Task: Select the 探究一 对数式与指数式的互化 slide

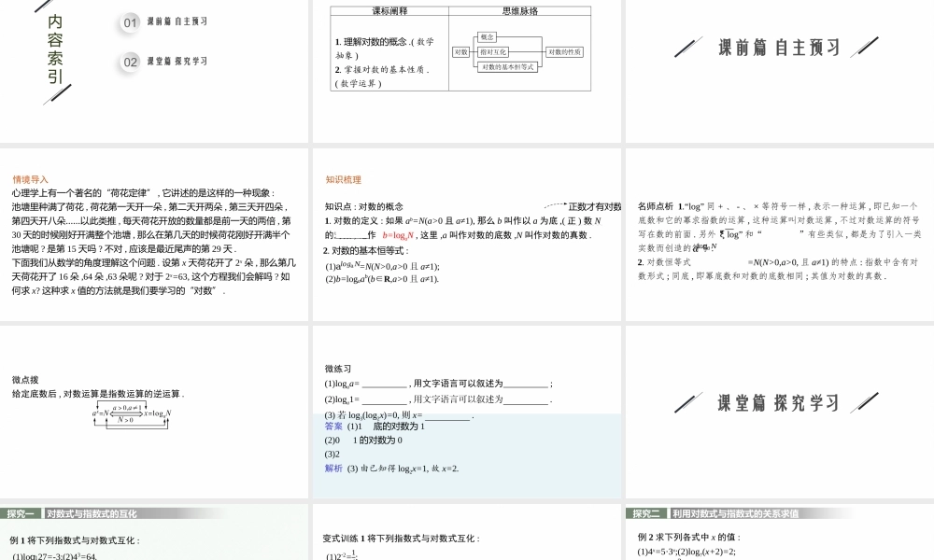Action: [154, 532]
